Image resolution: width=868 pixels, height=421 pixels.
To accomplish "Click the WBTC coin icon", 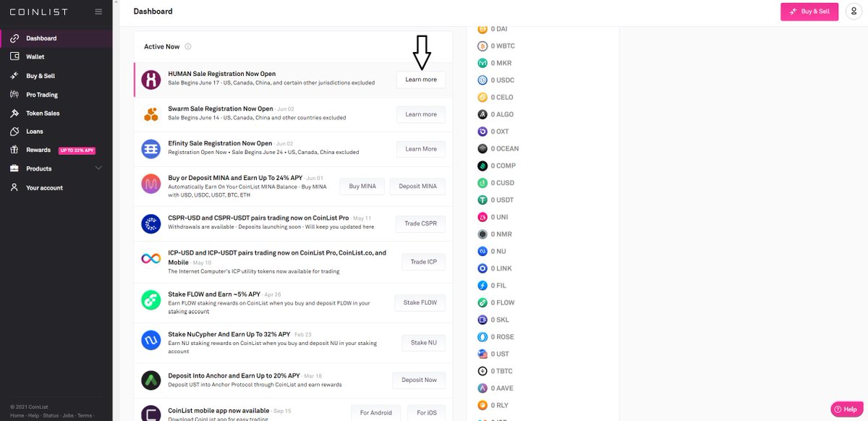I will click(x=482, y=46).
